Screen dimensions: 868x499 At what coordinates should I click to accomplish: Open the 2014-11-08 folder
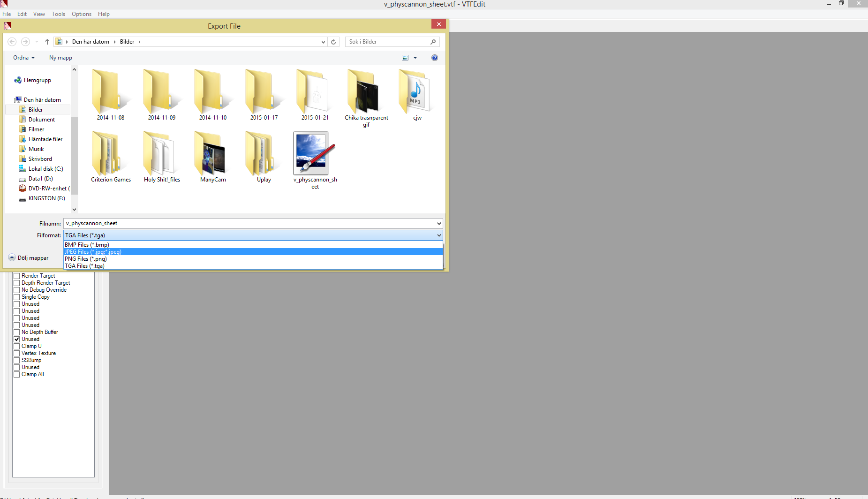[111, 95]
